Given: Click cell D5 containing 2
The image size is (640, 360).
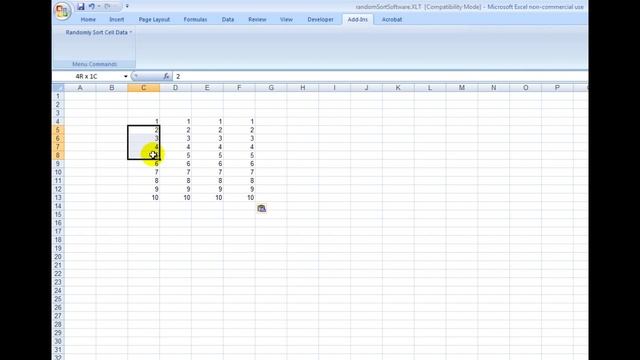Looking at the screenshot, I should [176, 130].
